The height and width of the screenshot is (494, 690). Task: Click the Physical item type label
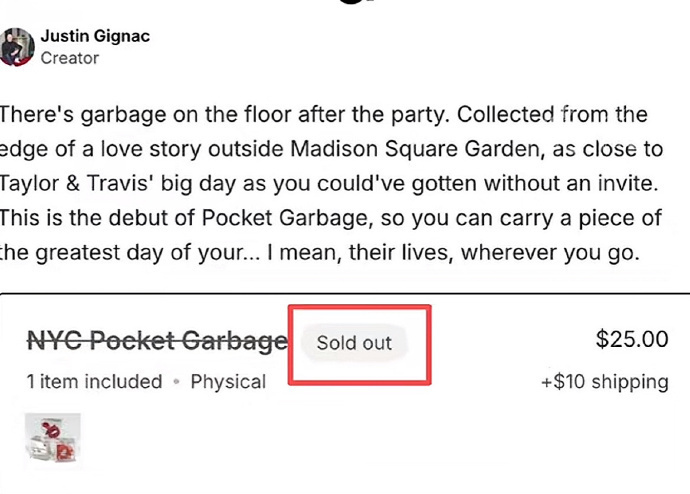(x=228, y=382)
